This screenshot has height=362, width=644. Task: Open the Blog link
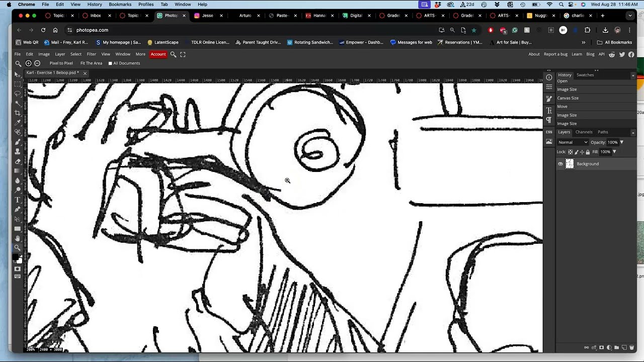(x=590, y=54)
